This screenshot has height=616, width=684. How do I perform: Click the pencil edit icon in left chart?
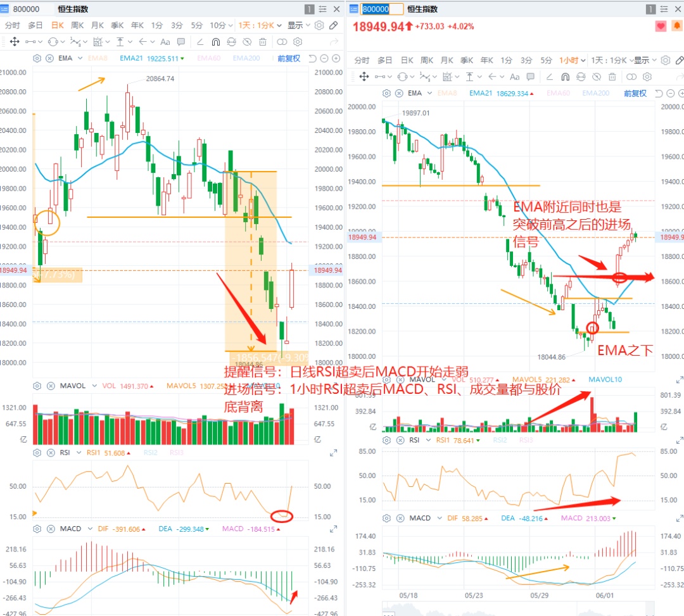pos(333,25)
